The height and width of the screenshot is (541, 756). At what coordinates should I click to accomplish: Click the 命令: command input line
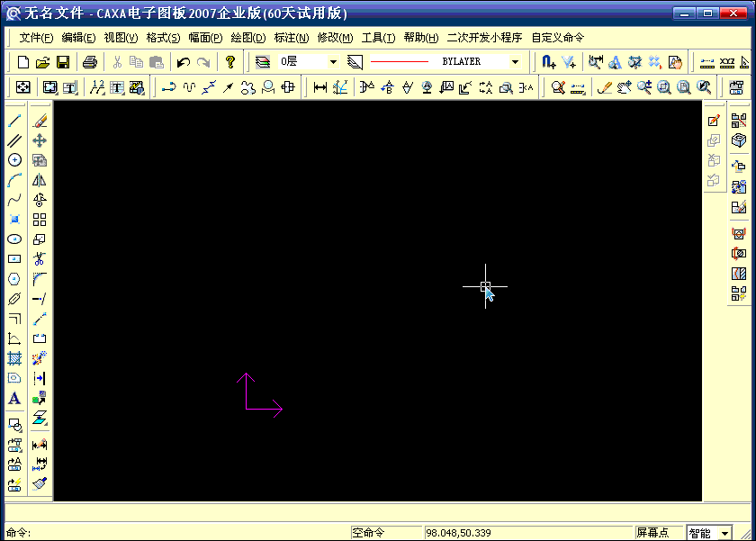(176, 533)
